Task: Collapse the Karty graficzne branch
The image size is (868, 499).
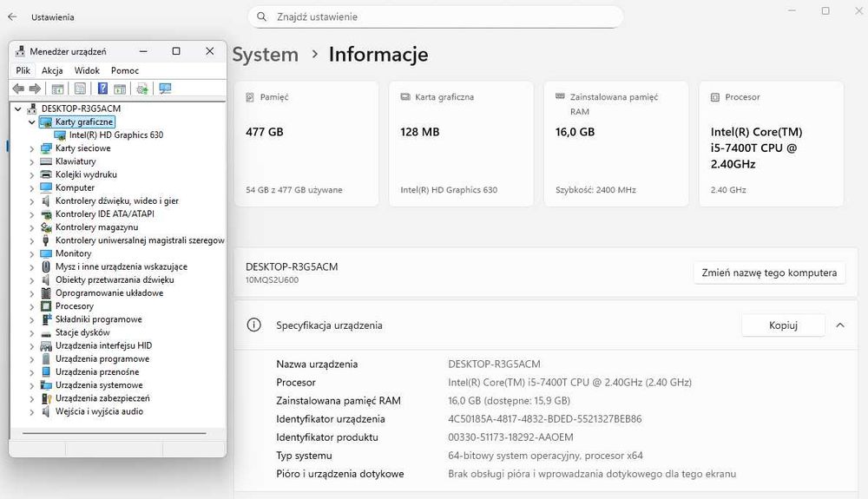Action: pos(31,121)
